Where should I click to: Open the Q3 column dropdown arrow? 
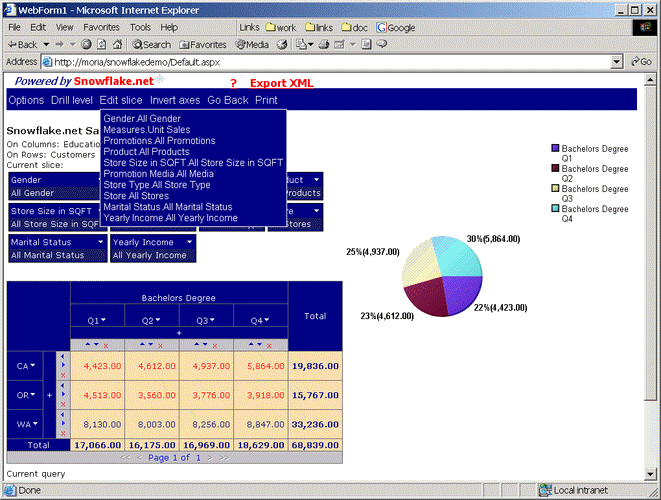[212, 320]
